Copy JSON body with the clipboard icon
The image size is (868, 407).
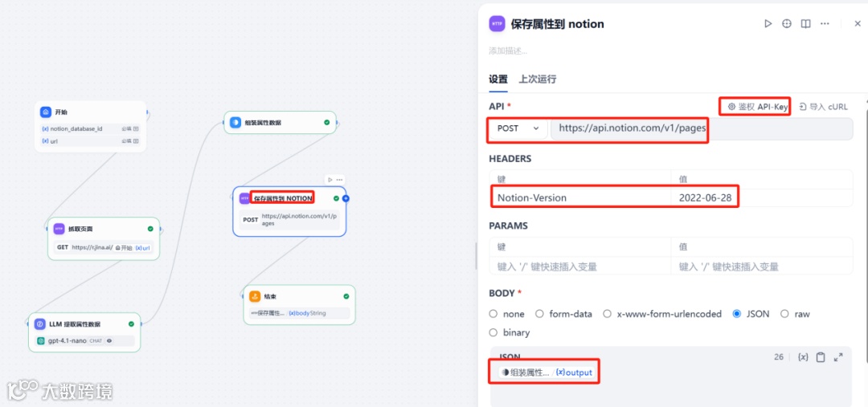[x=821, y=357]
